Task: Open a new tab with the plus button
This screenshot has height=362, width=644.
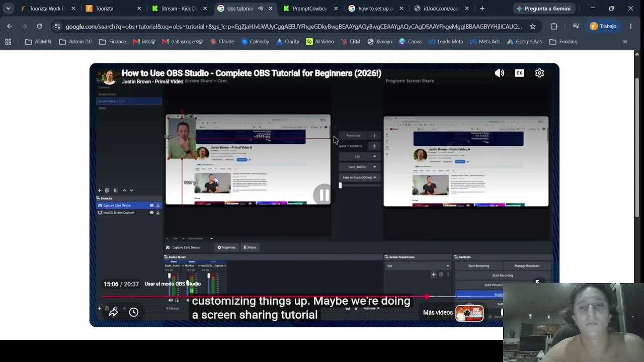Action: coord(482,9)
